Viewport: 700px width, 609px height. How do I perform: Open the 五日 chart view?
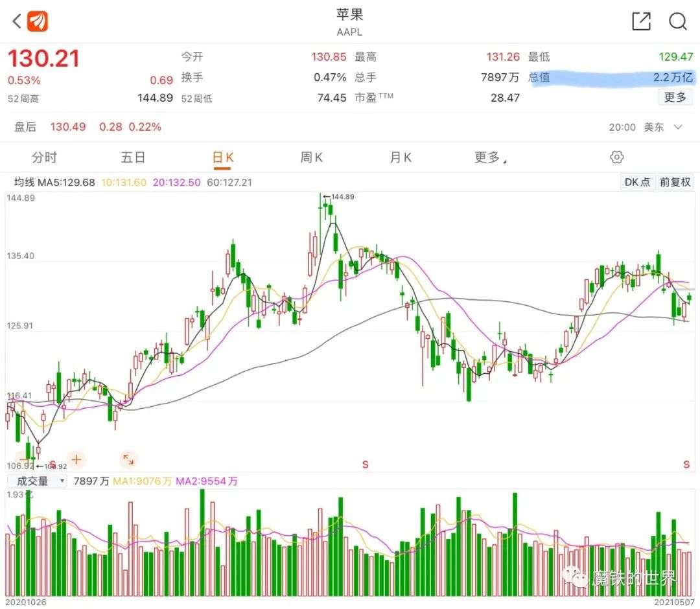coord(133,157)
